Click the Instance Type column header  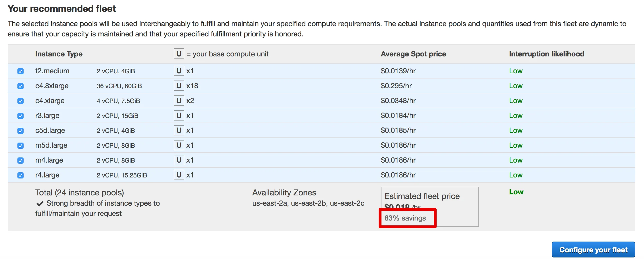click(59, 54)
